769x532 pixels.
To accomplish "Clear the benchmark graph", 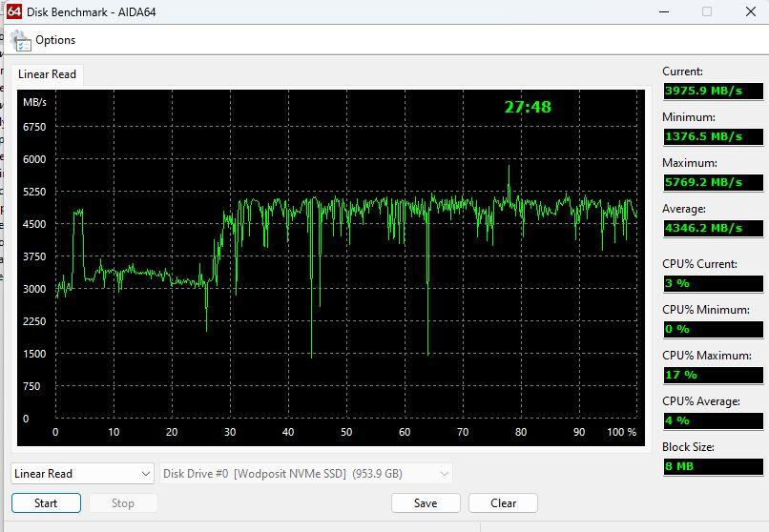I will (x=503, y=503).
